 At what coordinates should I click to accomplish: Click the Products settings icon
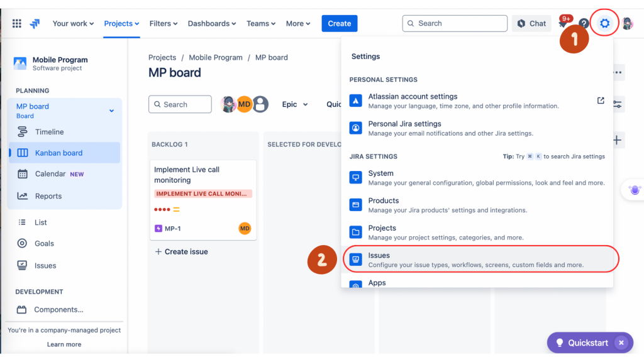point(356,204)
